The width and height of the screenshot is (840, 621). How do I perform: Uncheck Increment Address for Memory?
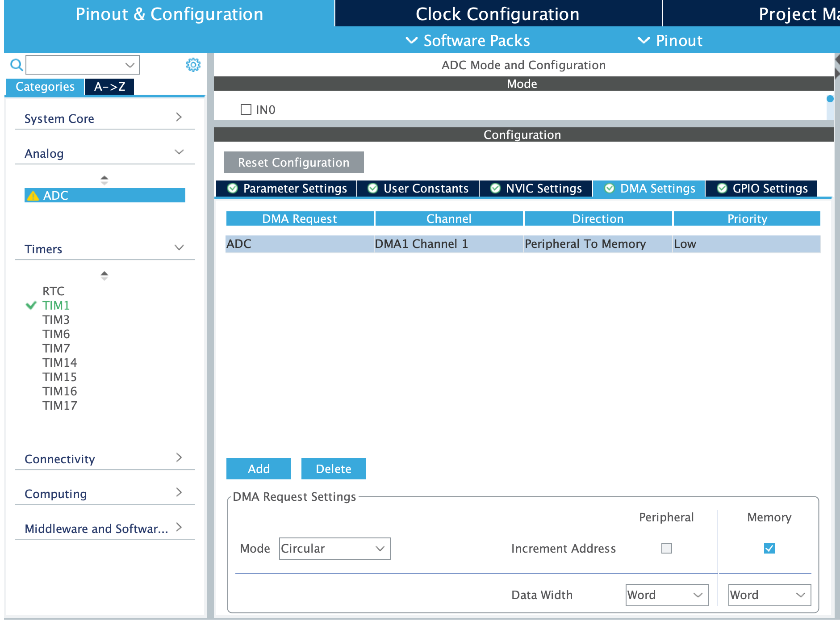pos(769,548)
